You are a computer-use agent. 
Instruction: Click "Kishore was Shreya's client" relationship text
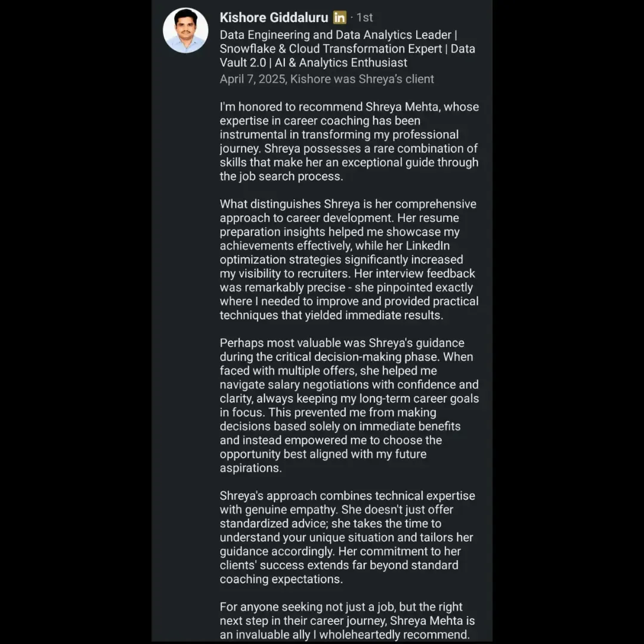[x=362, y=79]
